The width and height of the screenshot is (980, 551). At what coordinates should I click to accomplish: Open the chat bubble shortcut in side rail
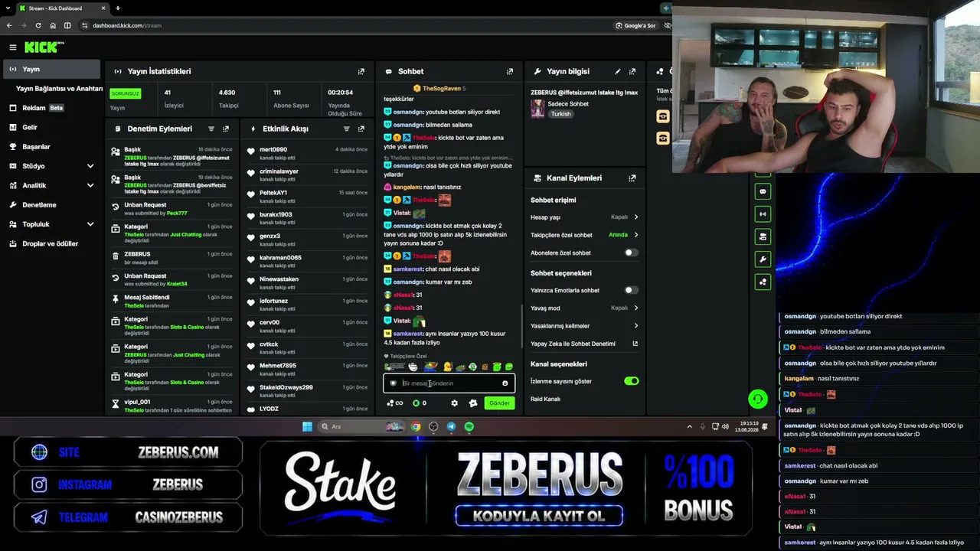pos(763,191)
